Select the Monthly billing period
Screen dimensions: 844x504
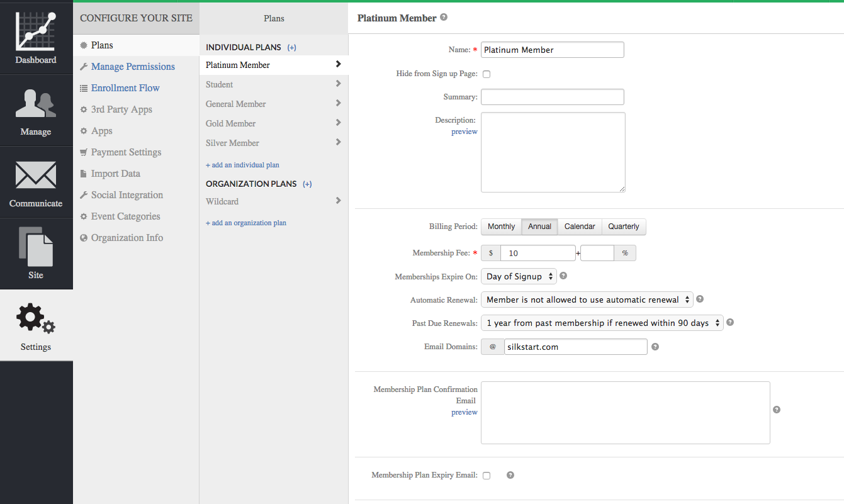pos(501,227)
